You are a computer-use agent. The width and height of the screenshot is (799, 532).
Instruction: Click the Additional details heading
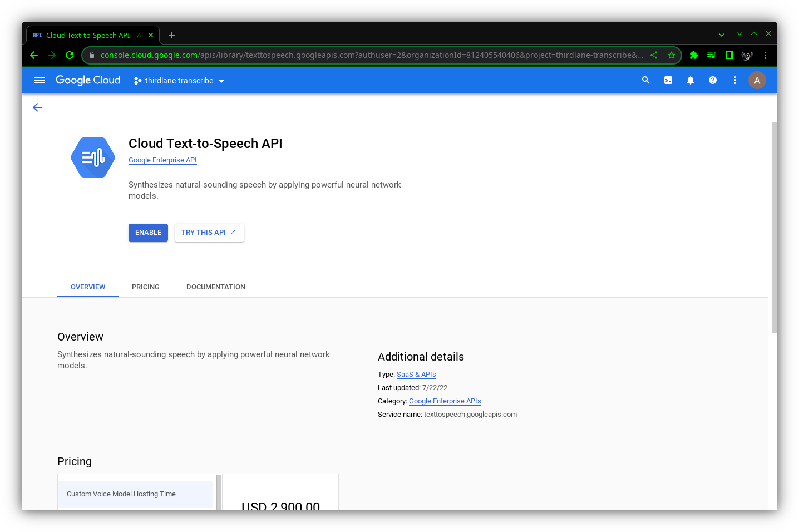tap(421, 357)
